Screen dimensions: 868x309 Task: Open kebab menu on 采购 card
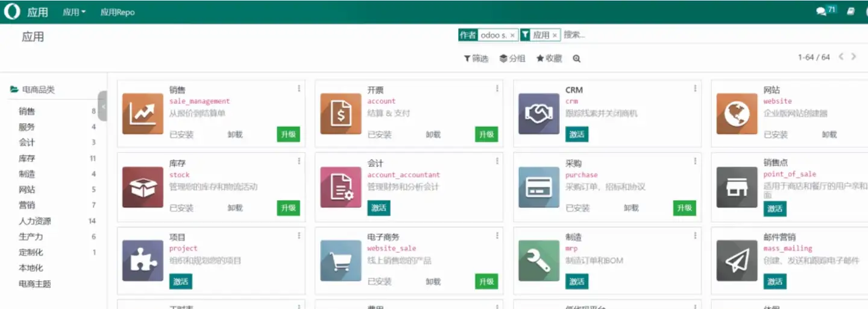695,161
